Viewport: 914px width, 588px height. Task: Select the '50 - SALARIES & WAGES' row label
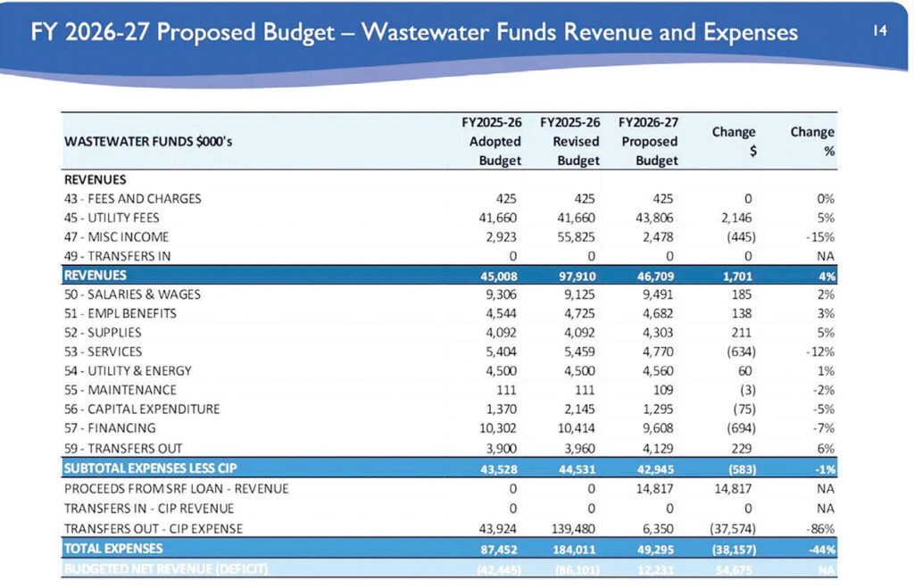pyautogui.click(x=132, y=294)
